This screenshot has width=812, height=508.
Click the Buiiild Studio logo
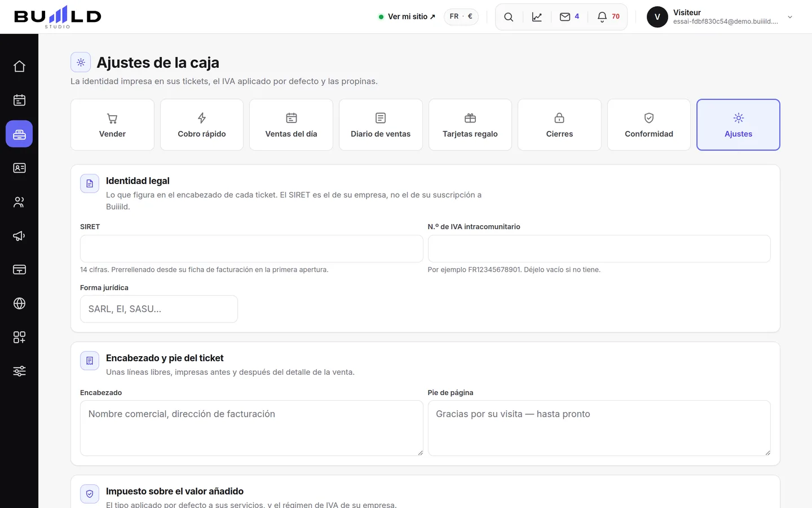tap(58, 17)
